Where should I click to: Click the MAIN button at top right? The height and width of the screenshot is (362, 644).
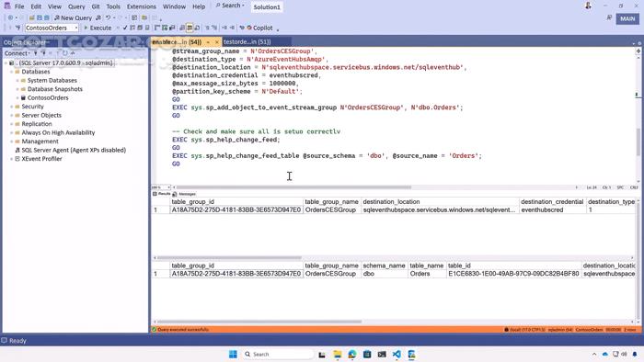point(627,18)
